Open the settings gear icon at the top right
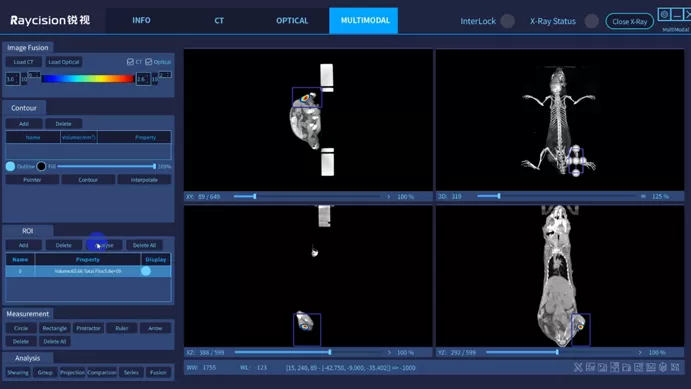This screenshot has width=691, height=389. pyautogui.click(x=664, y=15)
